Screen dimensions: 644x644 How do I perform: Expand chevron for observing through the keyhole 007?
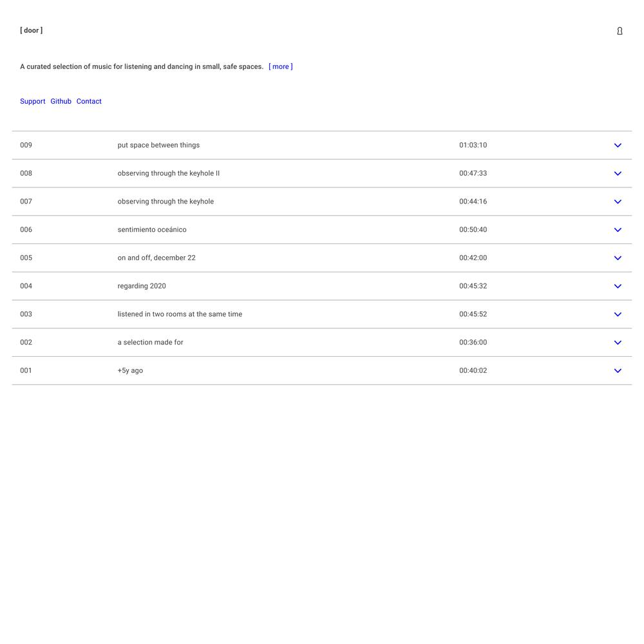(x=618, y=202)
